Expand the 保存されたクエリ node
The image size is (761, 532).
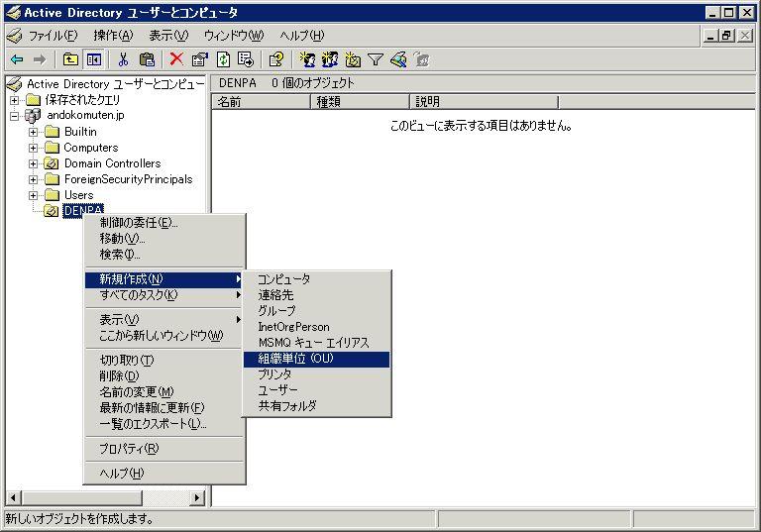pyautogui.click(x=15, y=100)
